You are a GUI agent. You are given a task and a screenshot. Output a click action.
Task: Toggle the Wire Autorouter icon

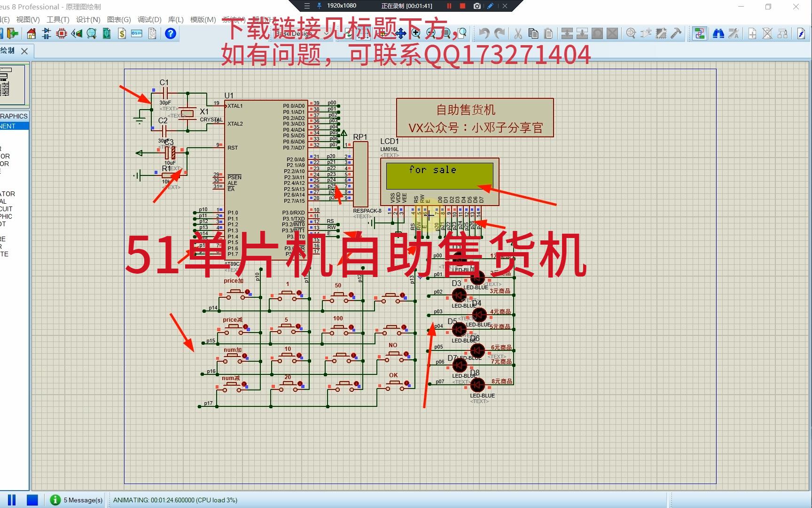[x=700, y=33]
